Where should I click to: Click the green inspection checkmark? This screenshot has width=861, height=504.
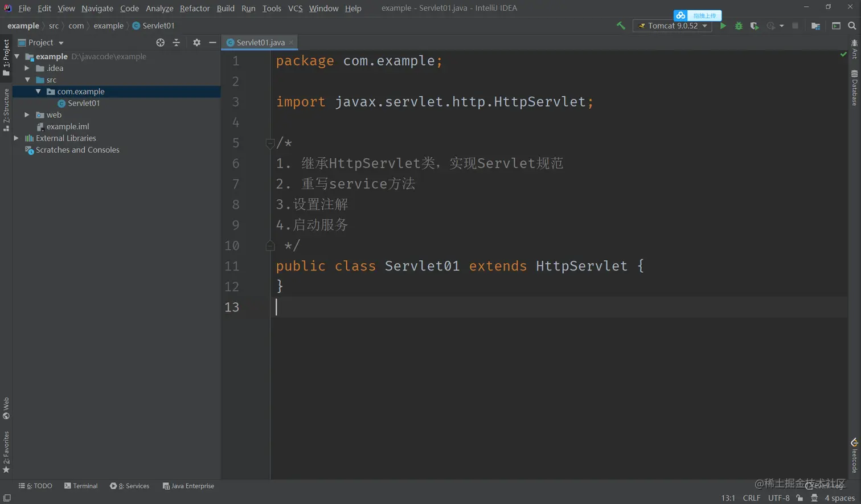843,55
